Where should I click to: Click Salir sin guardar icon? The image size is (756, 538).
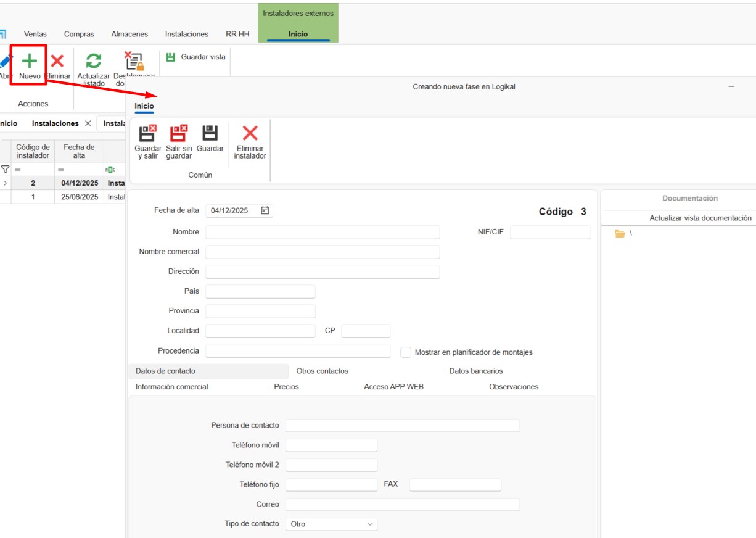[x=179, y=133]
